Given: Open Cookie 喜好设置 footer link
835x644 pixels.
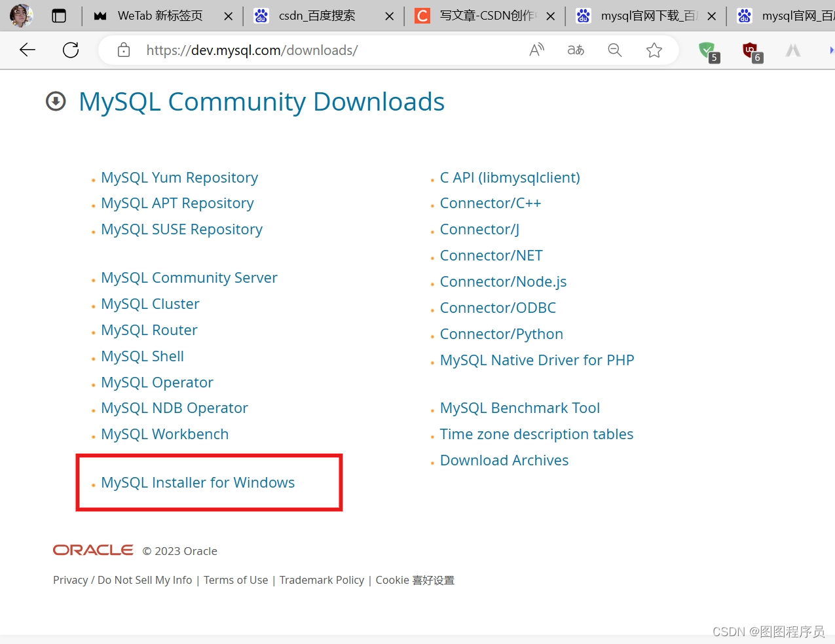Looking at the screenshot, I should tap(415, 581).
